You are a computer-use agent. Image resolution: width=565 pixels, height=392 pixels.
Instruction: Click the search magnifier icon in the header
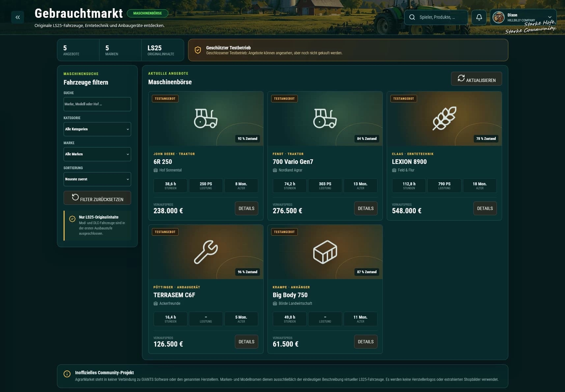(412, 17)
